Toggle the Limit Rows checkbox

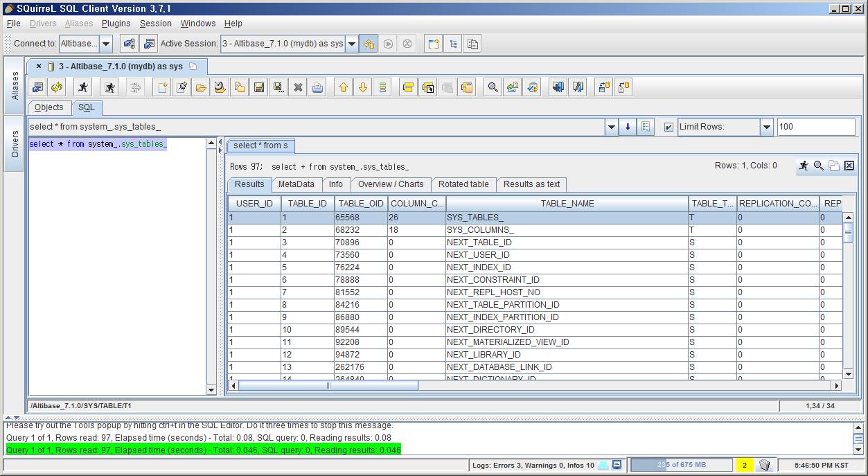pos(668,127)
